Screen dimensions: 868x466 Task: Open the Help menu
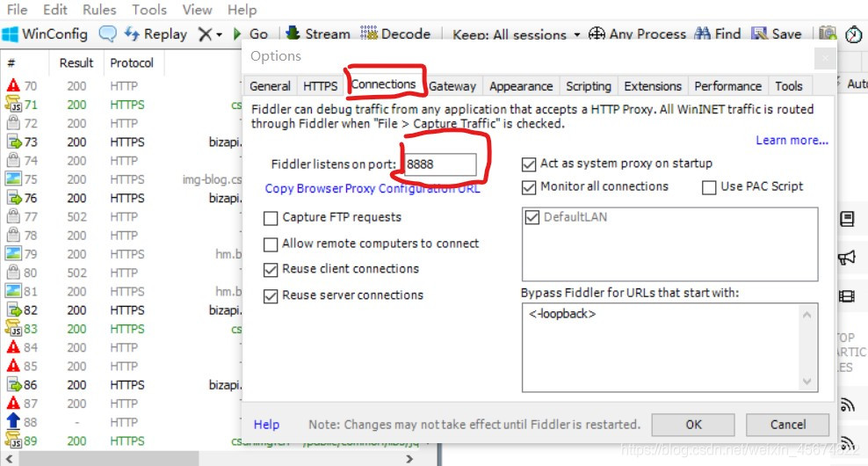242,10
